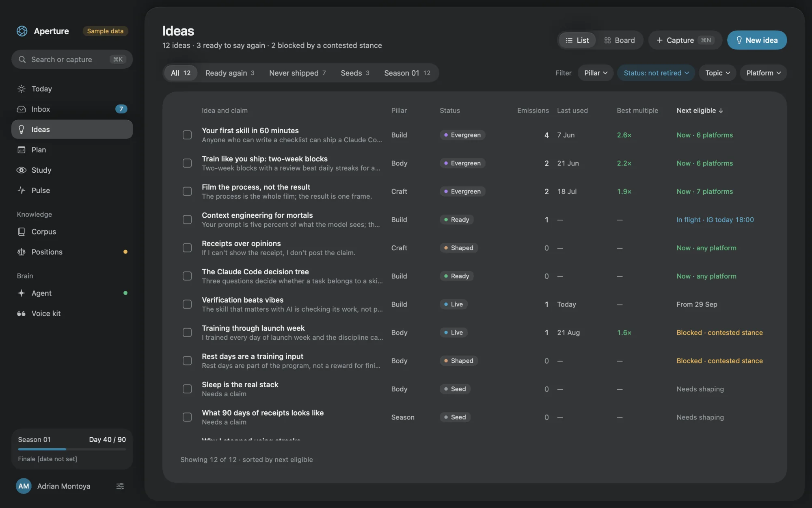Screen dimensions: 812x508
Task: Click the Ideas lightbulb sidebar icon
Action: 22,129
